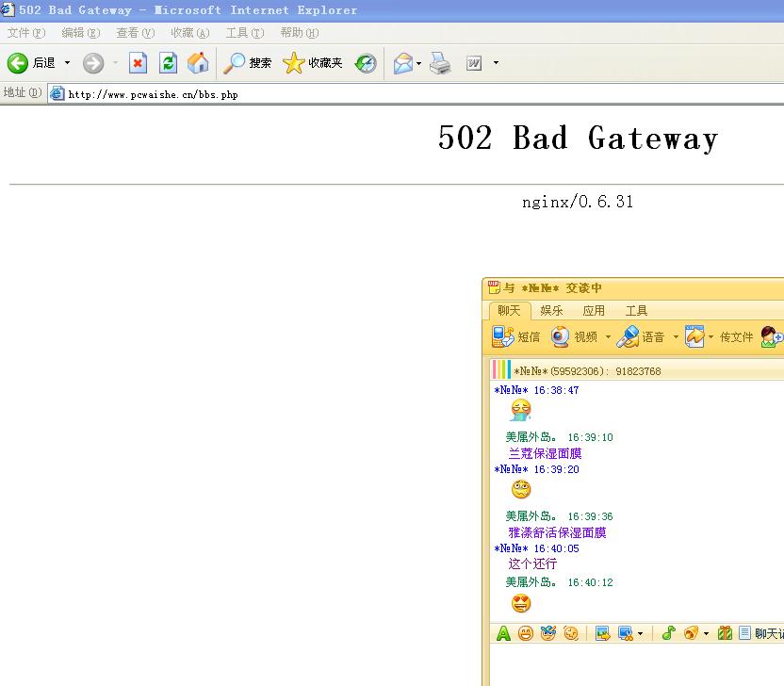Go to the Home page icon
The image size is (784, 686).
[198, 63]
